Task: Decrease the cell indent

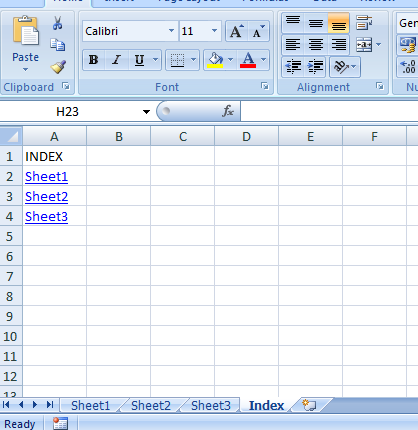Action: click(293, 67)
